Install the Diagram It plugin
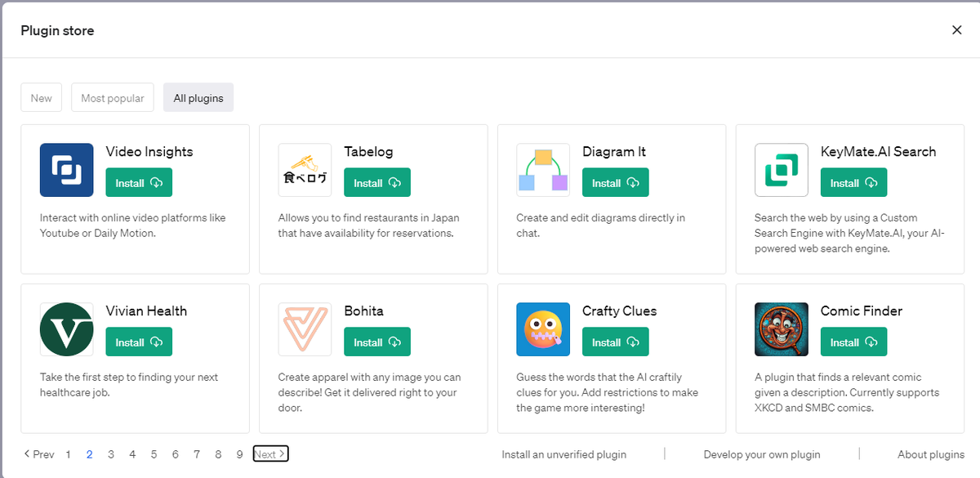980x478 pixels. click(616, 183)
